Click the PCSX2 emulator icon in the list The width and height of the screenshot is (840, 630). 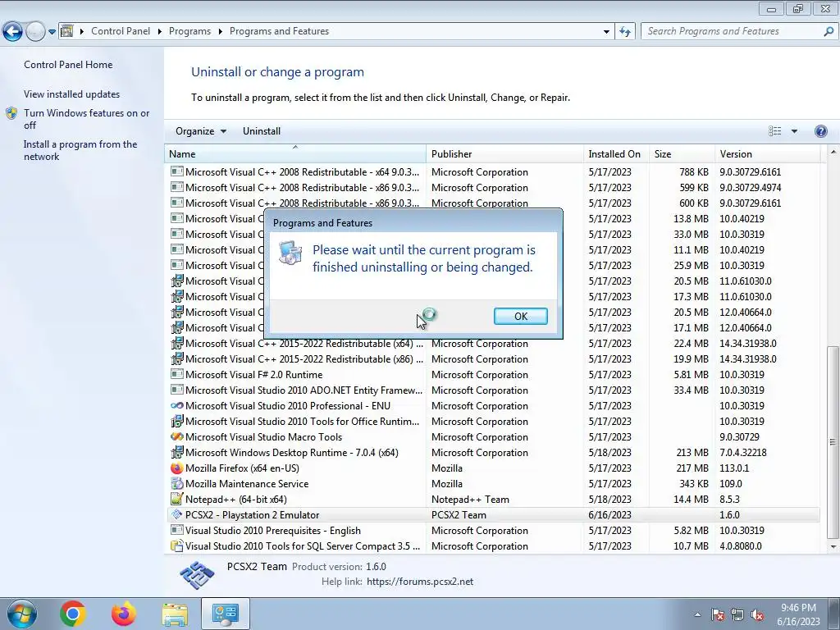(x=177, y=514)
